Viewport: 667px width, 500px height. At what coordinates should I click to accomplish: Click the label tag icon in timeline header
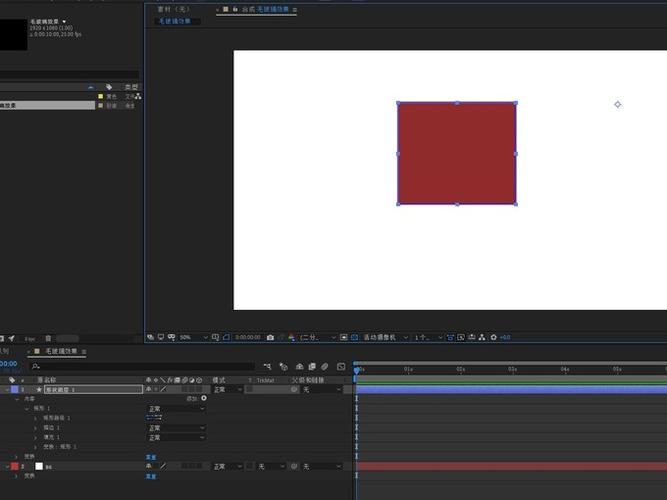click(x=12, y=380)
